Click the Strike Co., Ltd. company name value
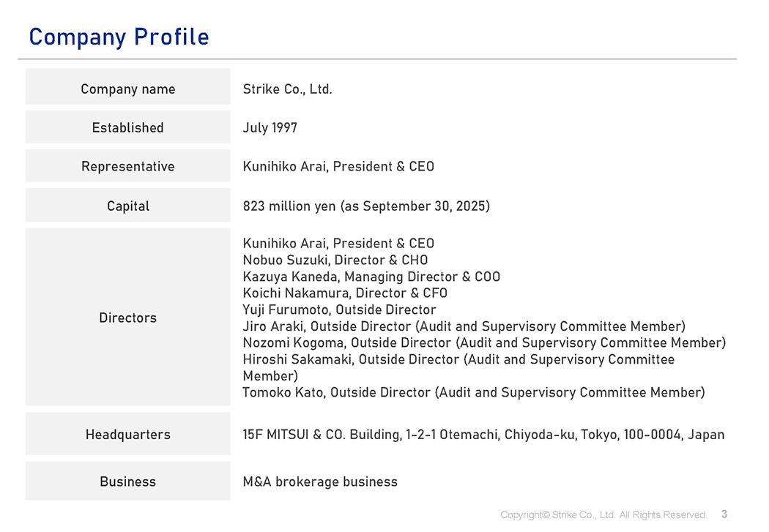The width and height of the screenshot is (769, 532). [x=287, y=89]
